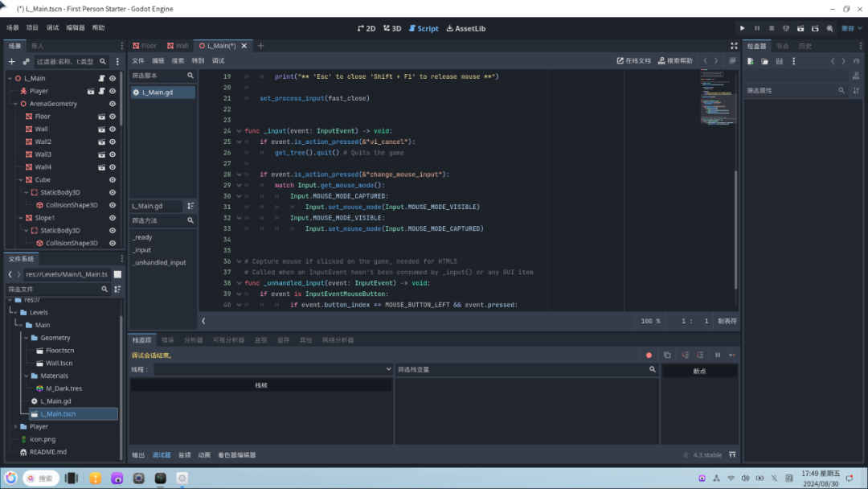
Task: Continue debugger icon
Action: (x=732, y=355)
